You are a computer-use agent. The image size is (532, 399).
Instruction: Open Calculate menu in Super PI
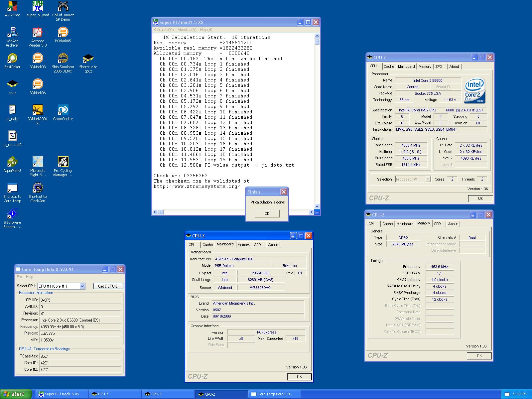(x=164, y=30)
